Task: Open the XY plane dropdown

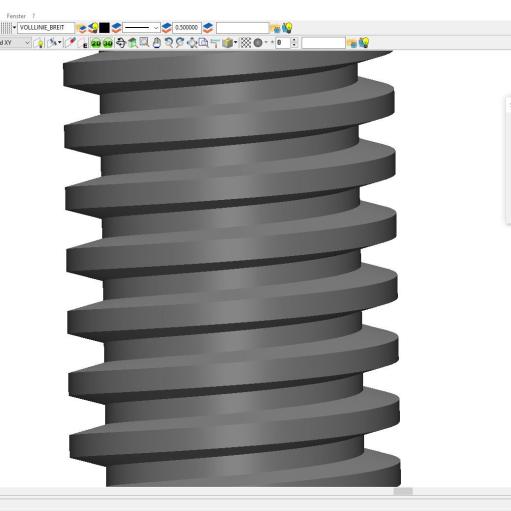Action: tap(15, 43)
